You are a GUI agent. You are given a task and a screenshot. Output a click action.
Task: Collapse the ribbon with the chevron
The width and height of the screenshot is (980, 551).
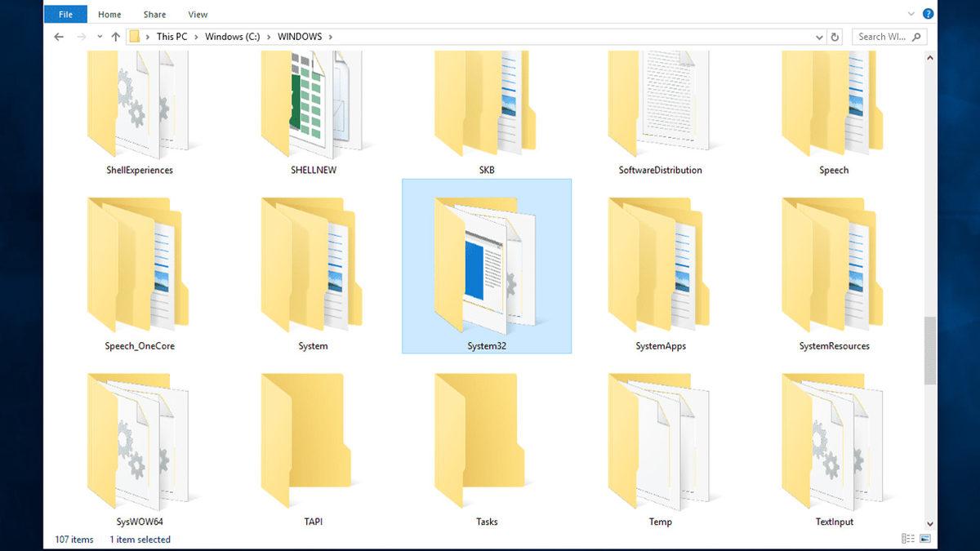[910, 13]
